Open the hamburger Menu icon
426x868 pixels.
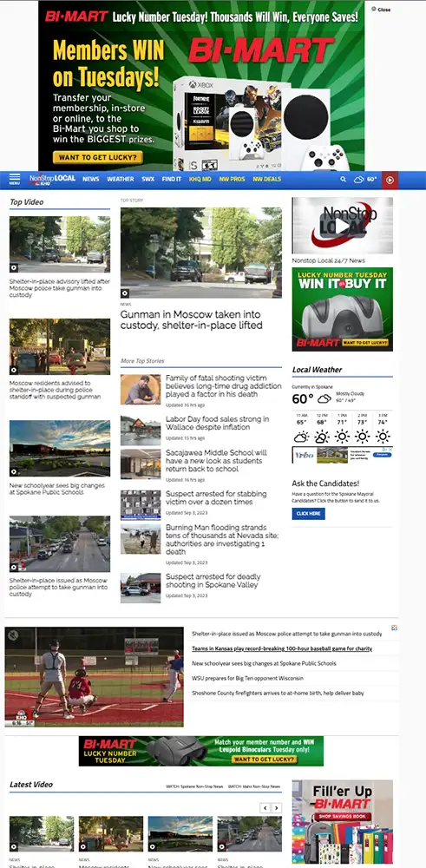point(15,180)
